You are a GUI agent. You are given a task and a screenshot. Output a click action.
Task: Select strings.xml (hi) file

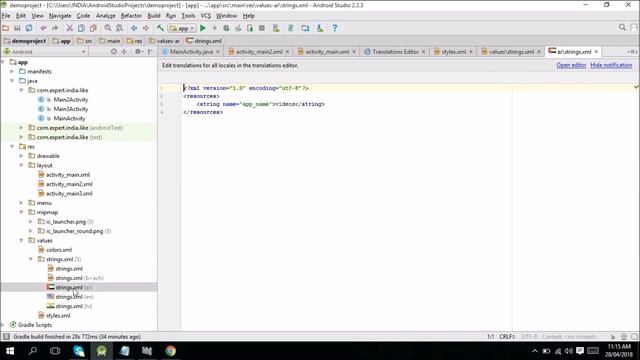(70, 306)
